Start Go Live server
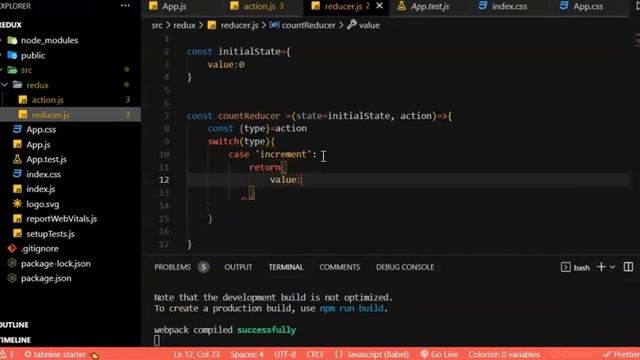 point(439,354)
